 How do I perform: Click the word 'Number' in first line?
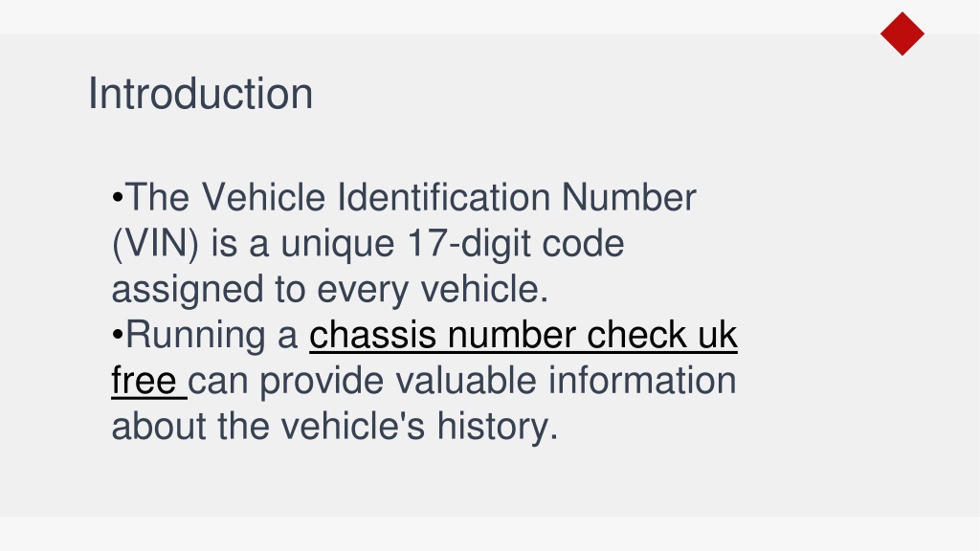click(629, 197)
